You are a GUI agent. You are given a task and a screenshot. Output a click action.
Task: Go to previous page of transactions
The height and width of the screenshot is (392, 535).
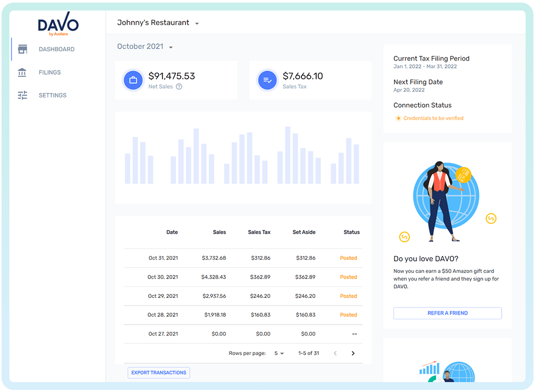click(335, 353)
